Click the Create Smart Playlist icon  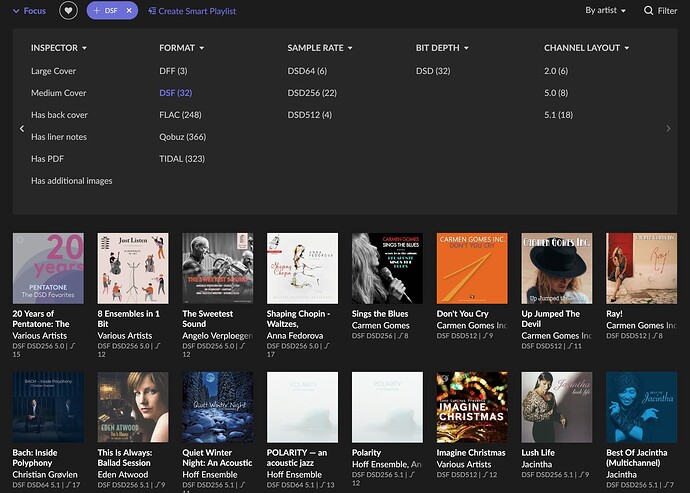(152, 11)
